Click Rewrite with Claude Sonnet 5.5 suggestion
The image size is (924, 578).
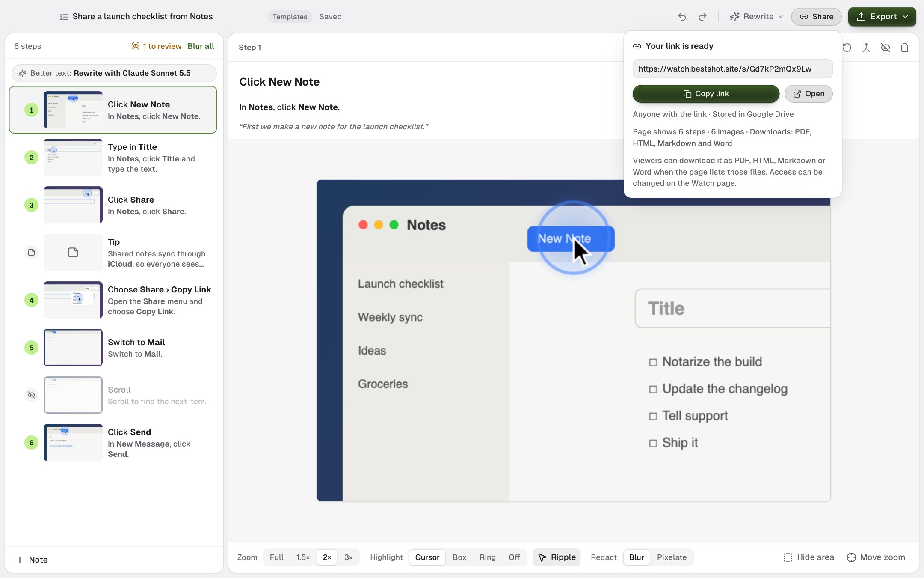114,73
